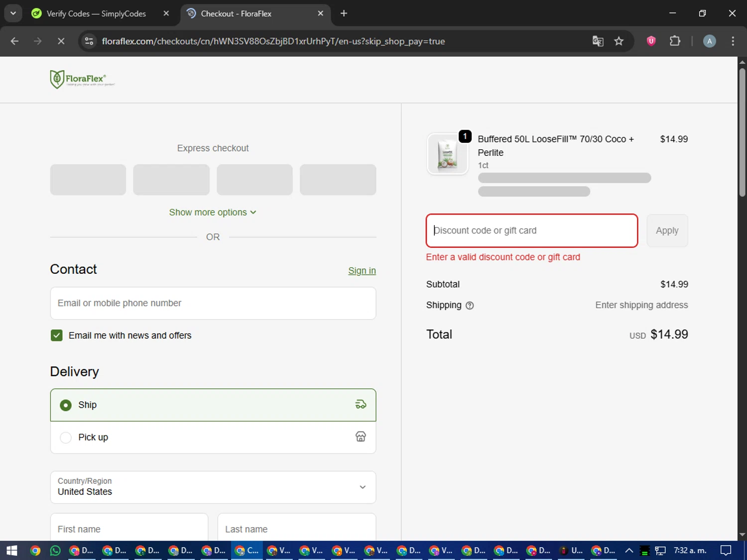Open the network tray icon

coord(660,551)
